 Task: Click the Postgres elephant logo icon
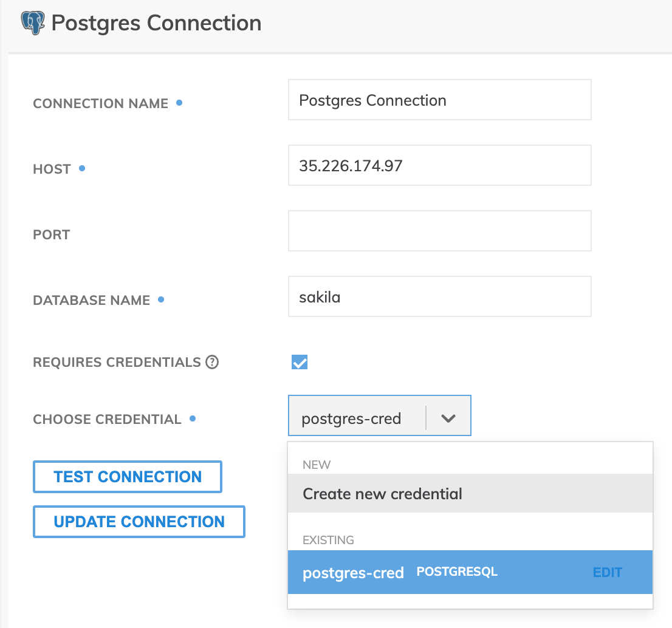tap(33, 23)
